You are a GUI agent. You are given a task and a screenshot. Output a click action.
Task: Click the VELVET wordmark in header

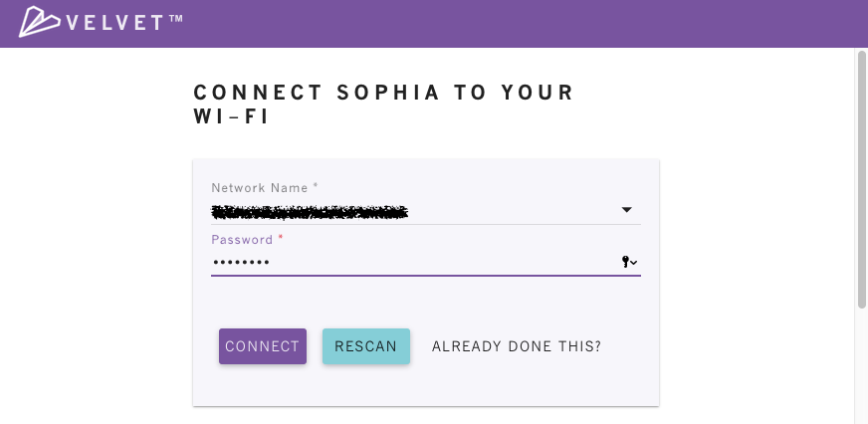[115, 23]
